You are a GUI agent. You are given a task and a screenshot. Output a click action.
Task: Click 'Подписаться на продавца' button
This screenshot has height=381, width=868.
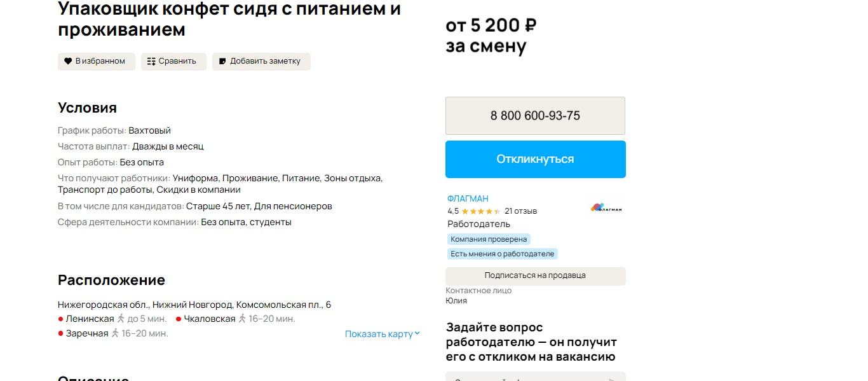(x=535, y=275)
